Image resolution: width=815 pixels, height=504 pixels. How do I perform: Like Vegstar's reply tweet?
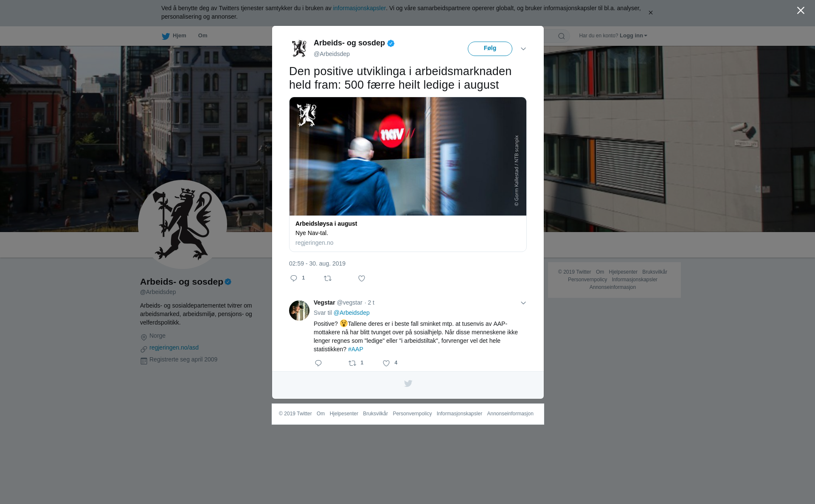(x=386, y=363)
